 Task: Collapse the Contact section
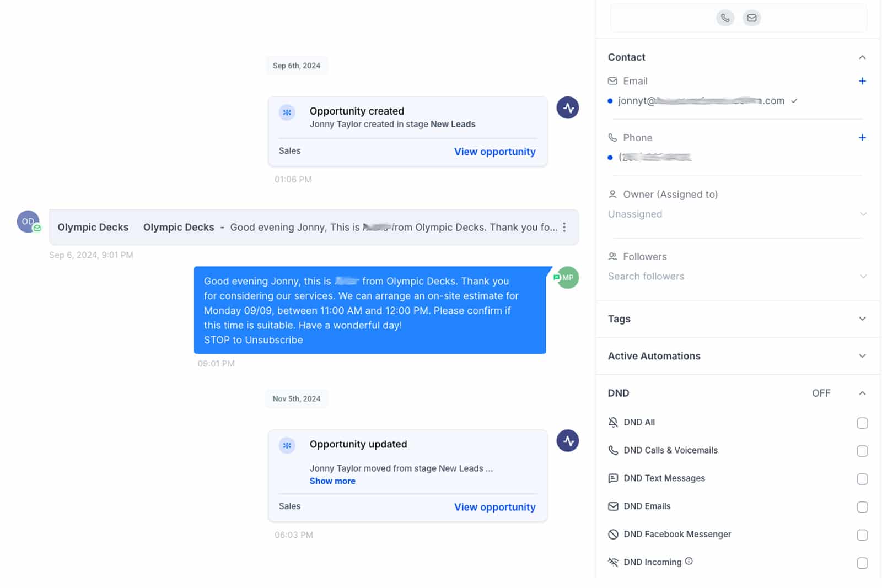[862, 57]
